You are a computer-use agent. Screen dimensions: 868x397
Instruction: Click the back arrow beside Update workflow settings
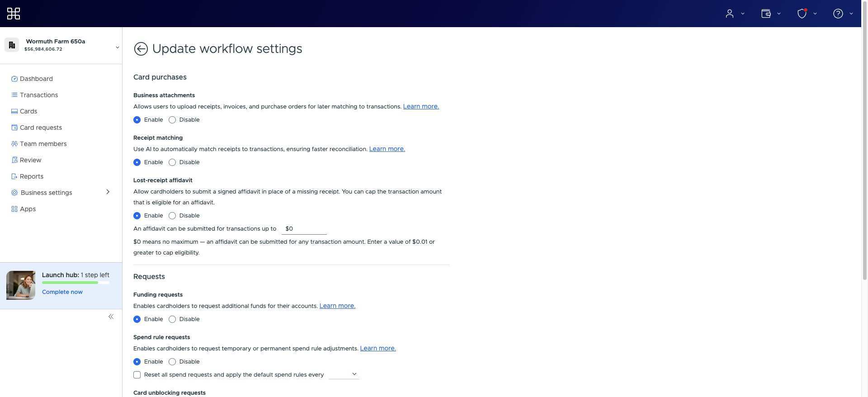pyautogui.click(x=141, y=49)
